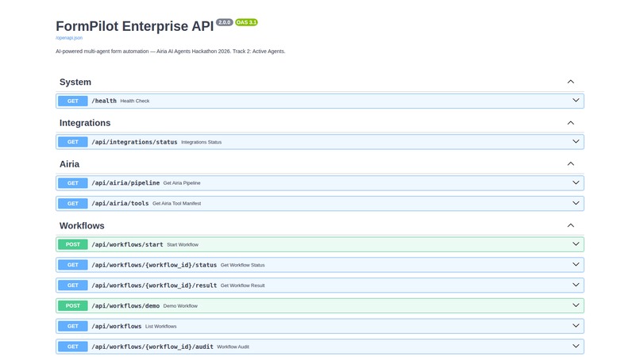Expand the Workflow Audit endpoint arrow

click(576, 346)
